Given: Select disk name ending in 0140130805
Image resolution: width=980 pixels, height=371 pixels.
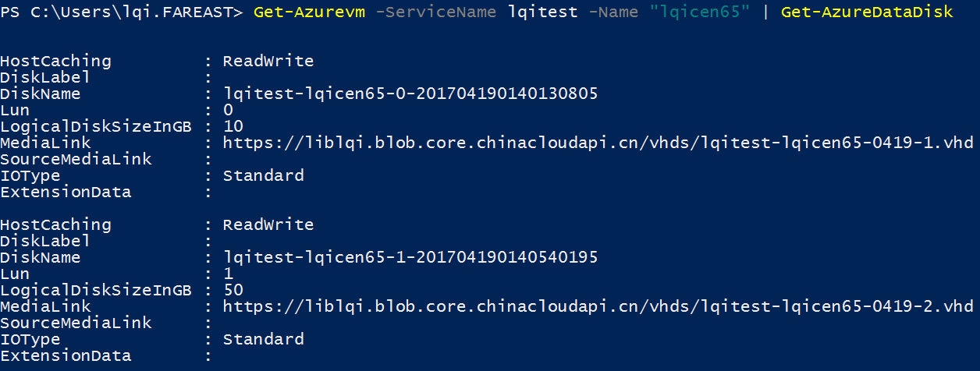Looking at the screenshot, I should (410, 94).
